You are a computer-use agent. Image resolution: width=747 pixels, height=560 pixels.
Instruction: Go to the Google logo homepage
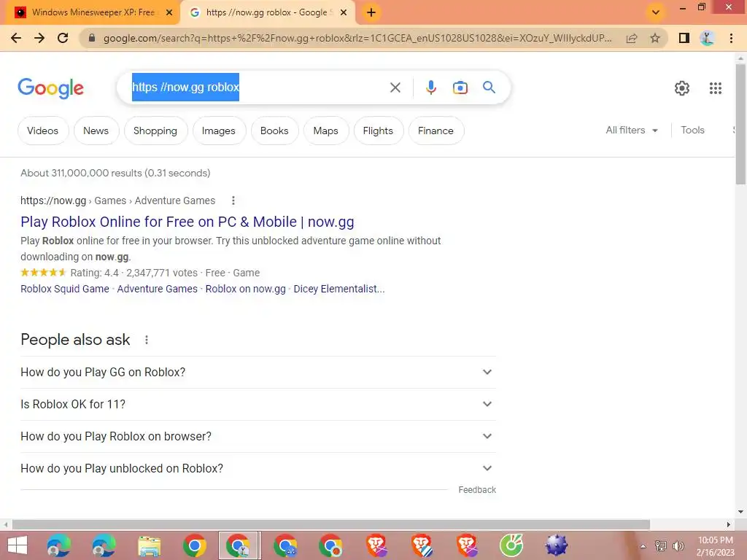[50, 88]
